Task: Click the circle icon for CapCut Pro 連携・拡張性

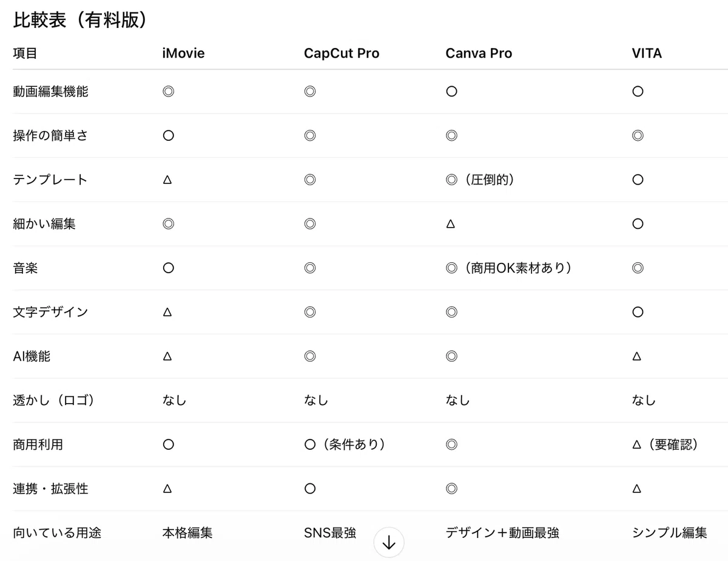Action: tap(310, 489)
